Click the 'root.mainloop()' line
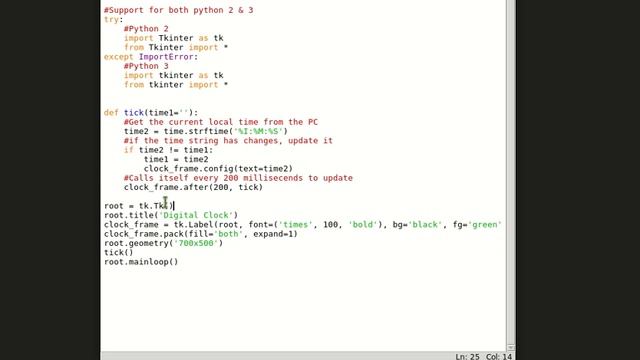 tap(141, 262)
